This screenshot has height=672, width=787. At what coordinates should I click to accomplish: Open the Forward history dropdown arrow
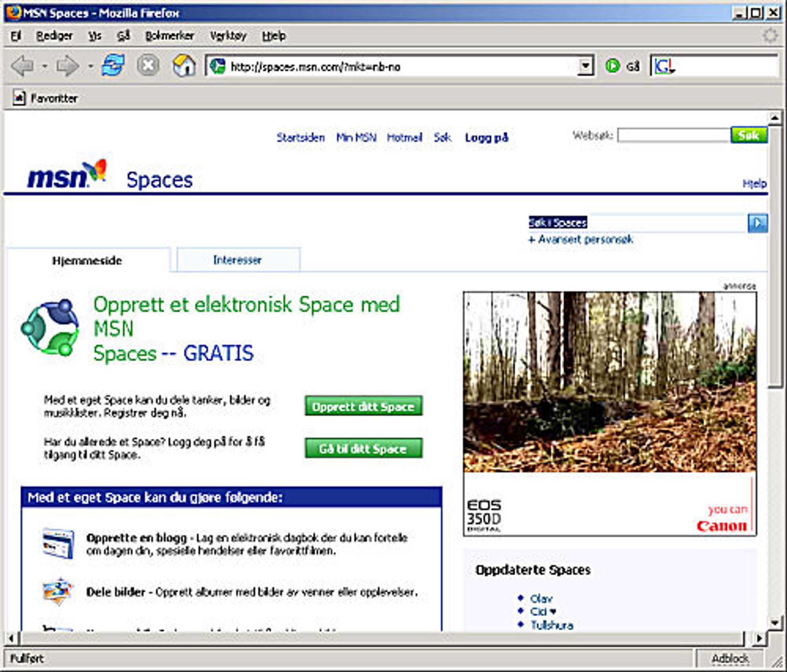coord(91,66)
